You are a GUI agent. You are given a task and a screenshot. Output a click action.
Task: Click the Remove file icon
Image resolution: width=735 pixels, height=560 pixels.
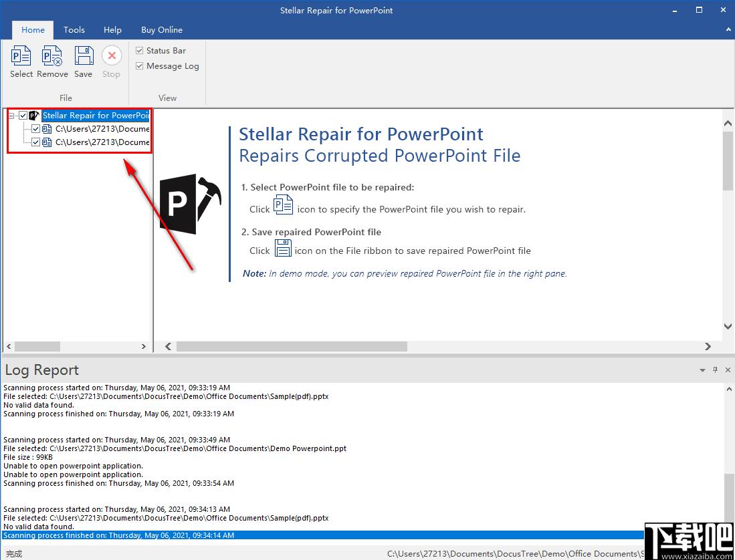(52, 55)
